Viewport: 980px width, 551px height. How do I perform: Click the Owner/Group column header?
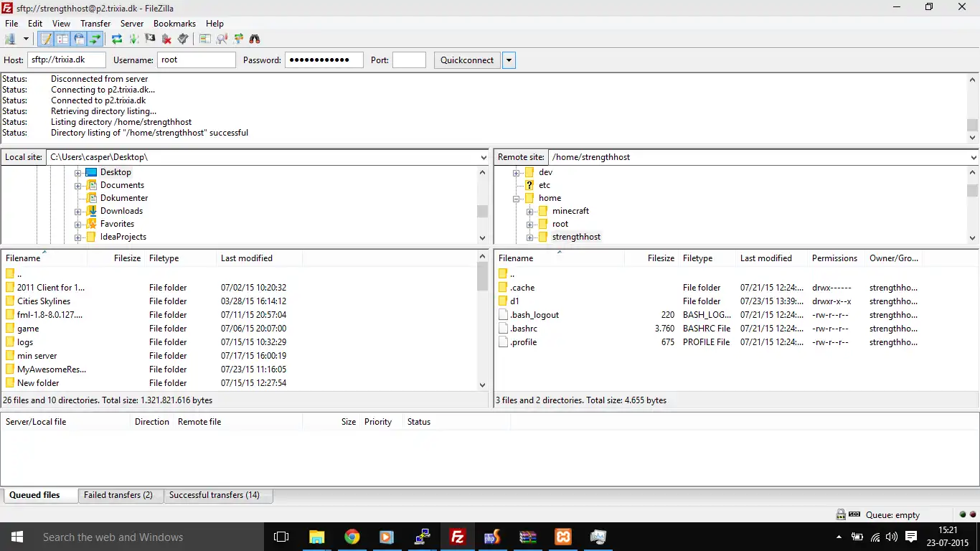tap(893, 258)
